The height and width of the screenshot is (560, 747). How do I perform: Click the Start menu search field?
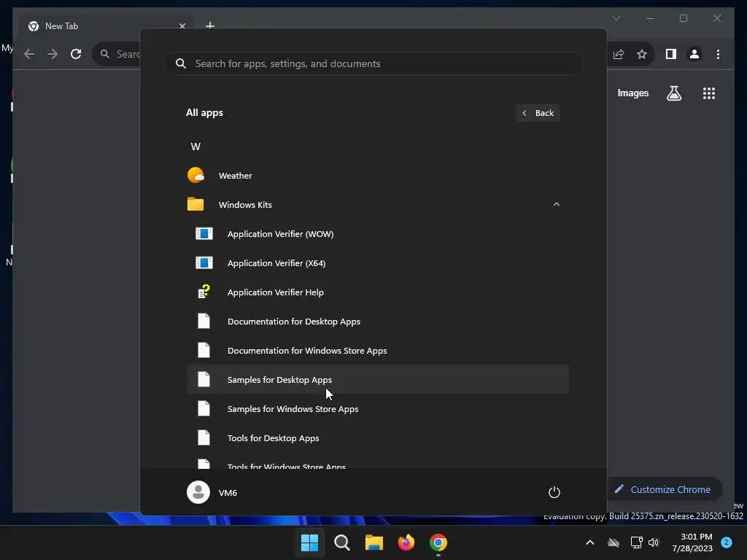point(373,63)
